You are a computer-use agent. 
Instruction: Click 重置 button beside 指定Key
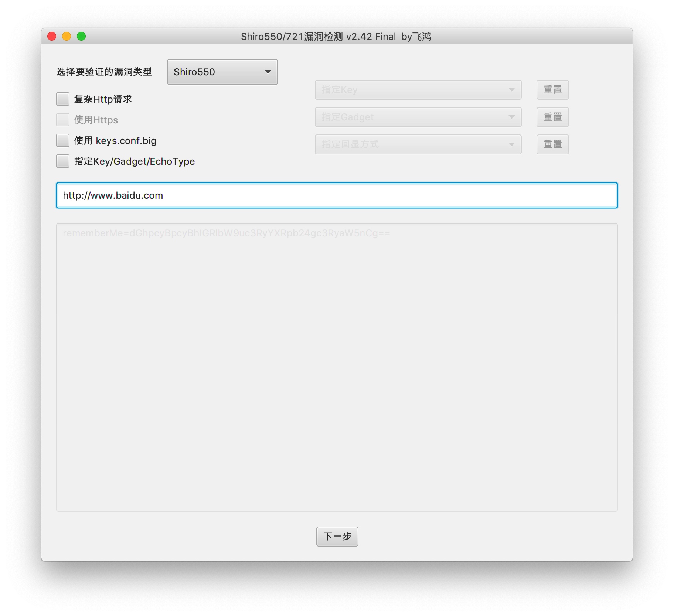[552, 90]
